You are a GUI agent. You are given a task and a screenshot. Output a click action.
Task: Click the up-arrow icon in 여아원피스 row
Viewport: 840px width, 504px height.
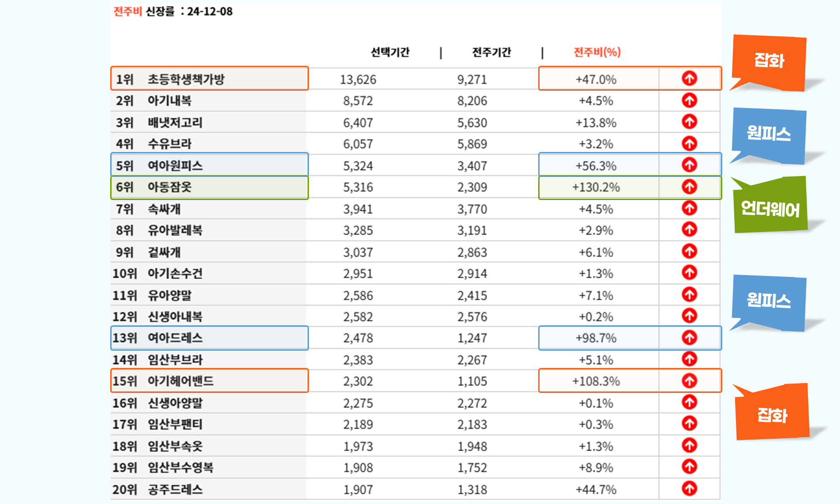689,165
